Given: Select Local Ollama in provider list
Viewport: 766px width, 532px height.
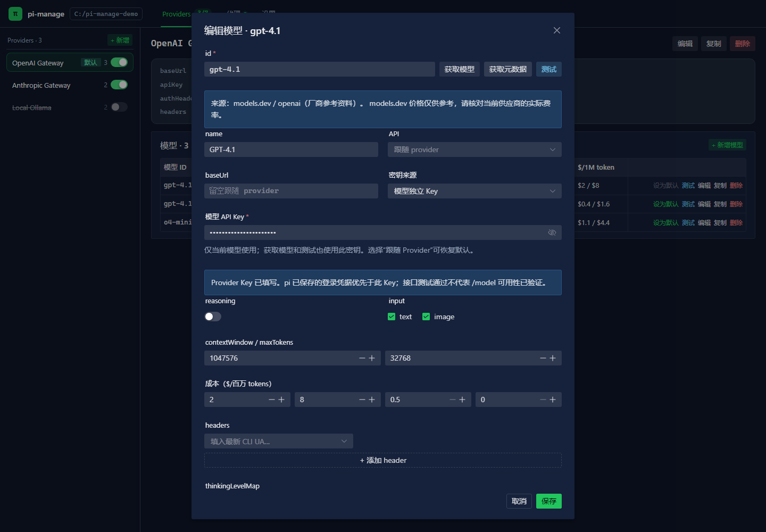Looking at the screenshot, I should click(x=70, y=107).
